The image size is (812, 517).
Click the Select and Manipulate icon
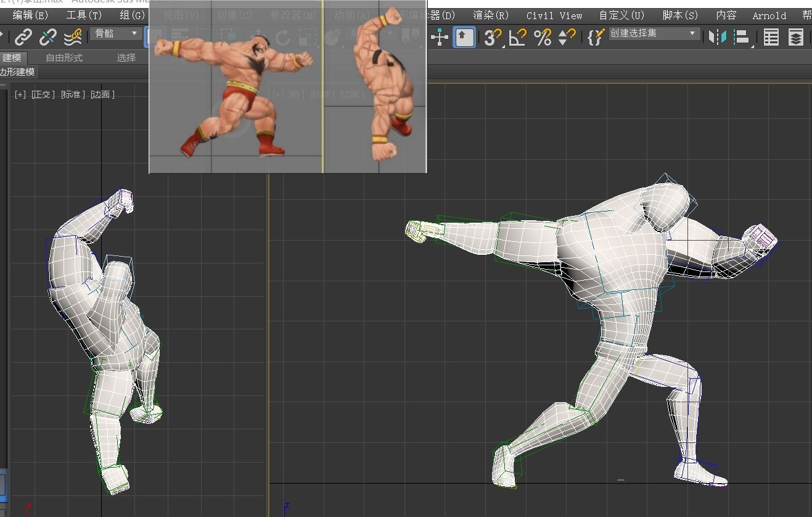click(440, 38)
